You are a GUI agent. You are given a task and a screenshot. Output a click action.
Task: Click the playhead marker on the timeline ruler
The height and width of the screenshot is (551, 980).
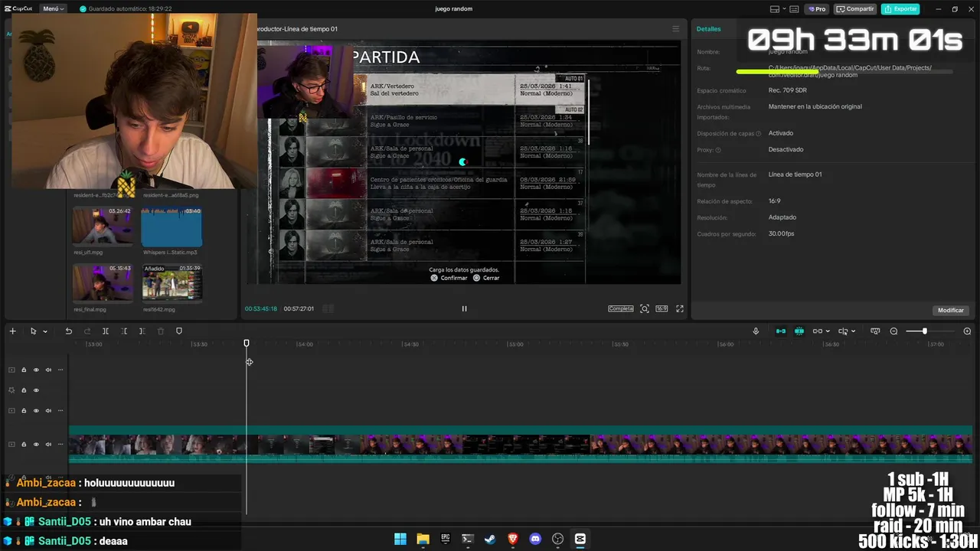pos(247,344)
